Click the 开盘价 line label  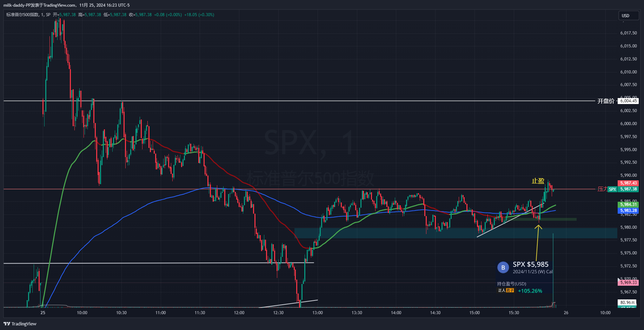(606, 101)
